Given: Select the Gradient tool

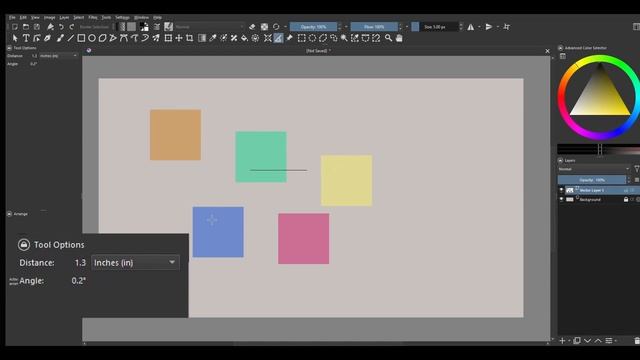Looking at the screenshot, I should [202, 38].
